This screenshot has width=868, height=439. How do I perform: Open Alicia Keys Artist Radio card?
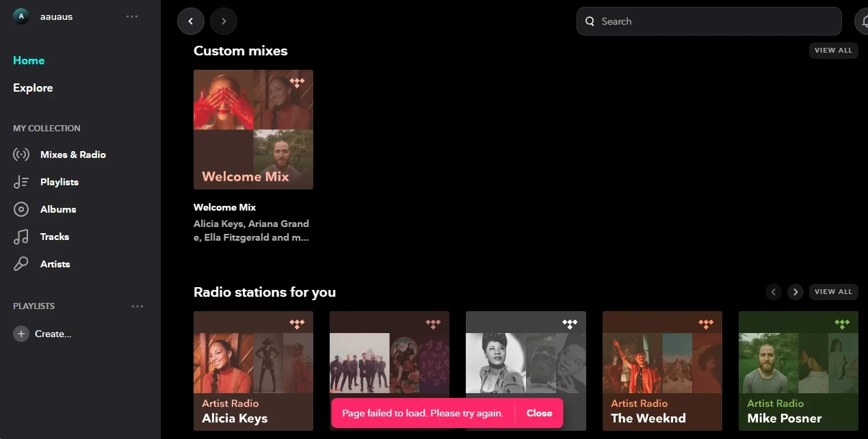pyautogui.click(x=253, y=371)
